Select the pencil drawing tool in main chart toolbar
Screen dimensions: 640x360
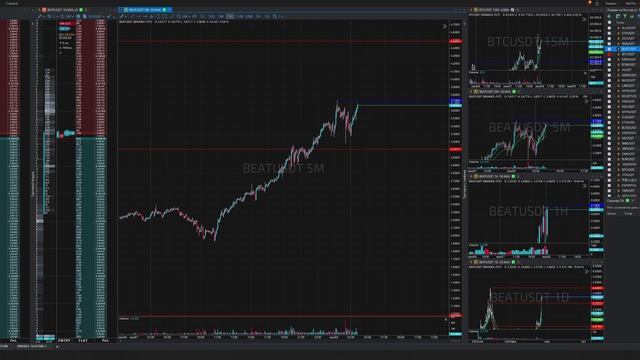(121, 16)
